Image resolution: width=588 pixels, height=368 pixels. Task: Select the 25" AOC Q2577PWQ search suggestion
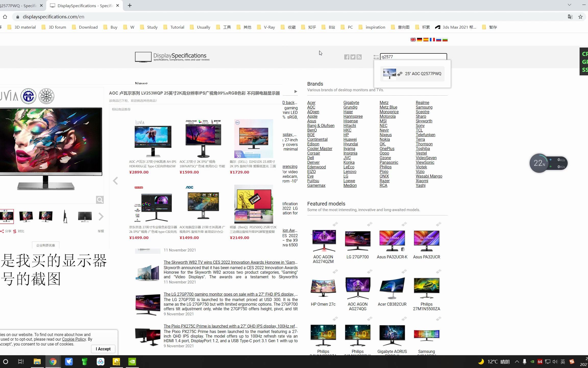(x=412, y=74)
